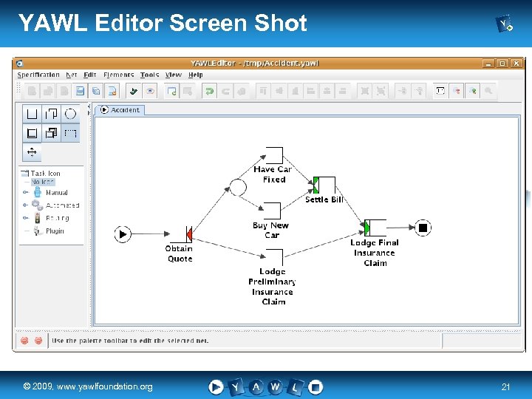Collapse the palette with the upper split-pane arrow
Viewport: 532px width, 399px height.
click(x=89, y=106)
